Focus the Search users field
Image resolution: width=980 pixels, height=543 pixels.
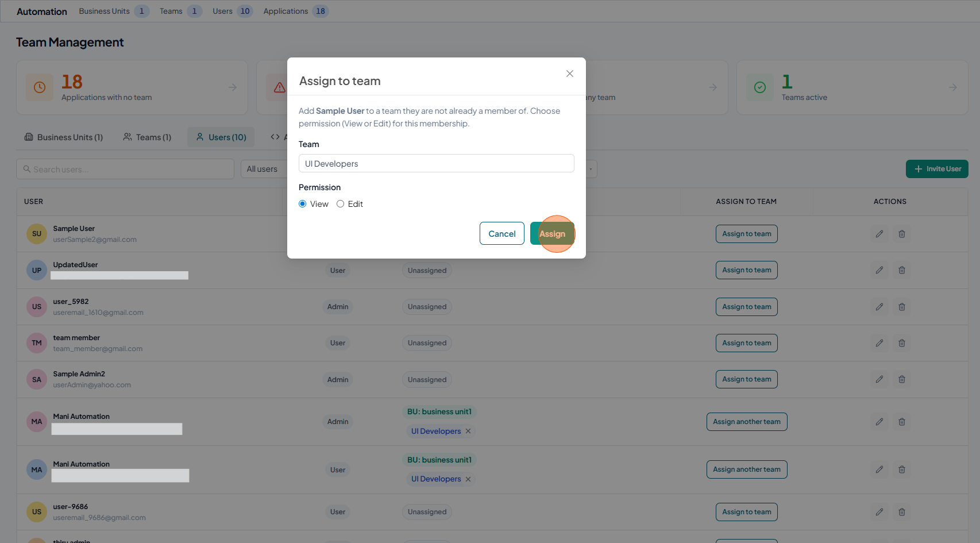(x=125, y=169)
